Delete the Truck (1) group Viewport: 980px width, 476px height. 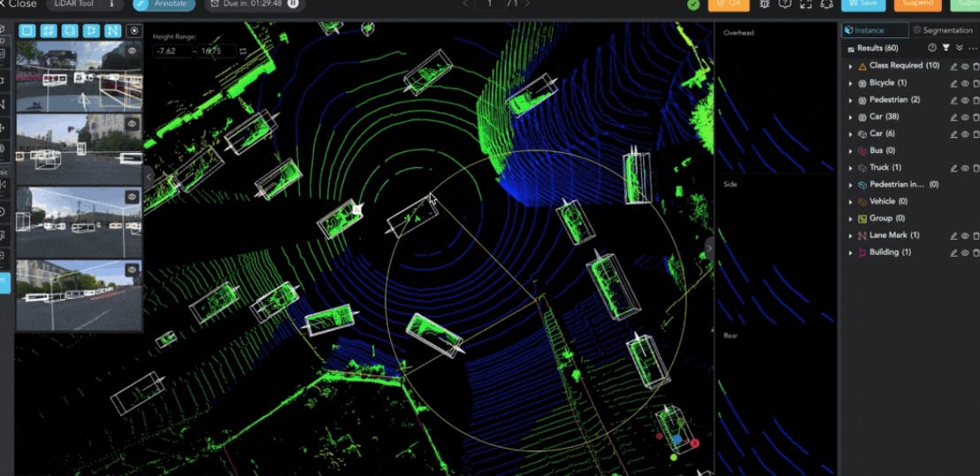(976, 167)
